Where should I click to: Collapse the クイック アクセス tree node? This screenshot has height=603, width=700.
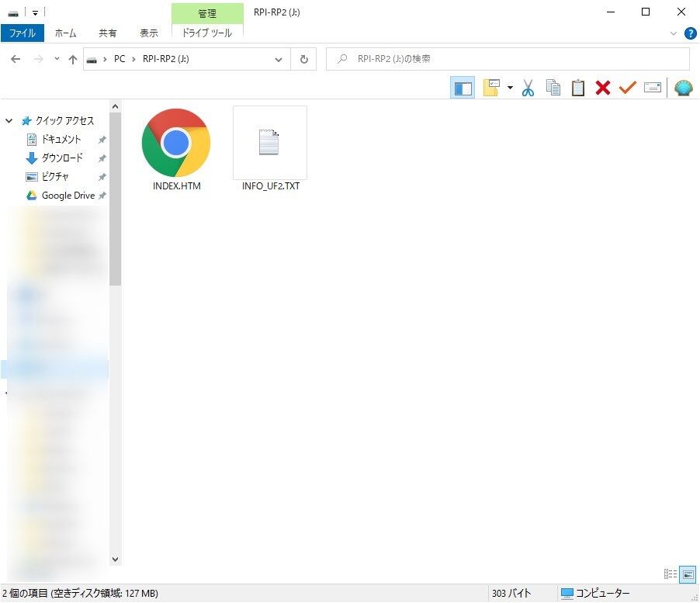tap(9, 120)
